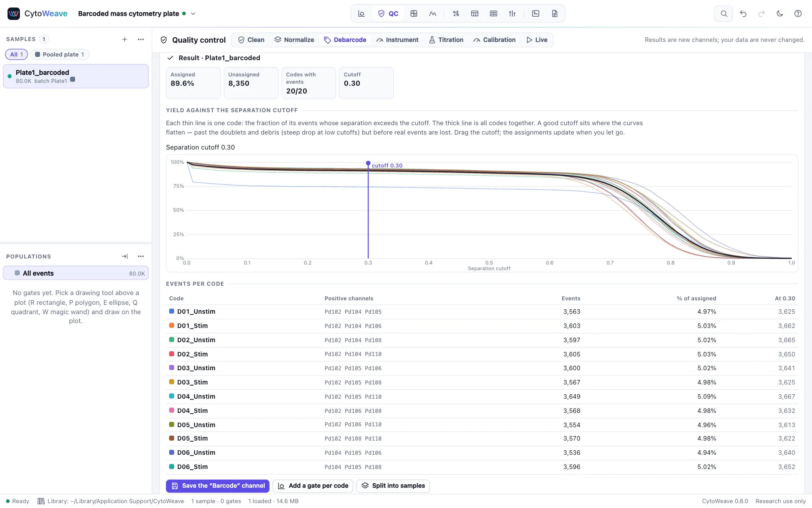Viewport: 812px width, 508px height.
Task: Open the histogram curve workspace icon
Action: tap(433, 13)
